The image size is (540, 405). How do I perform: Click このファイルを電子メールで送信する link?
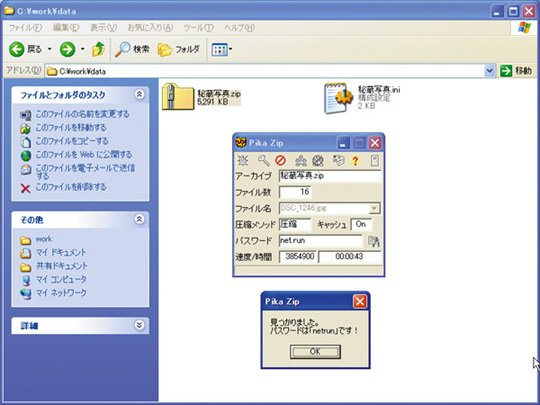pyautogui.click(x=85, y=172)
